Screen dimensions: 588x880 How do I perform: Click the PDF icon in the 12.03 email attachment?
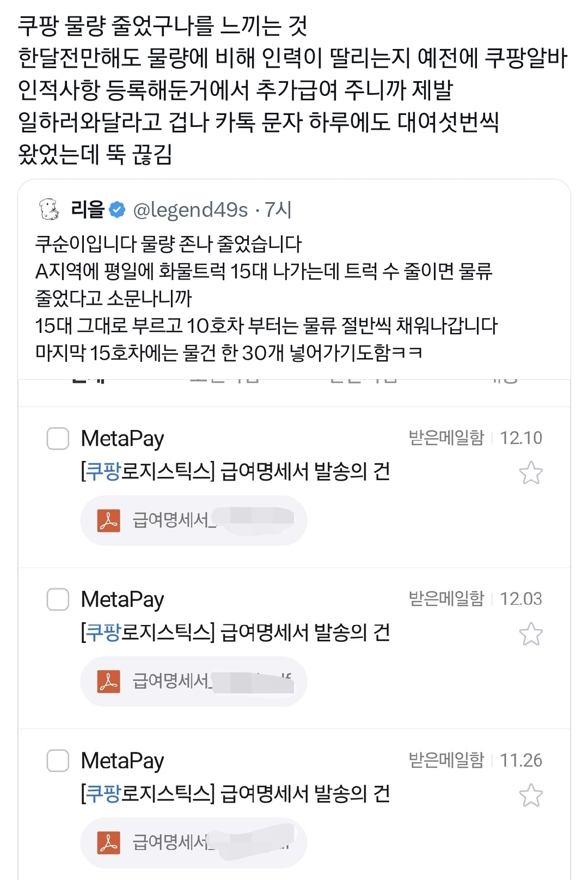tap(108, 682)
